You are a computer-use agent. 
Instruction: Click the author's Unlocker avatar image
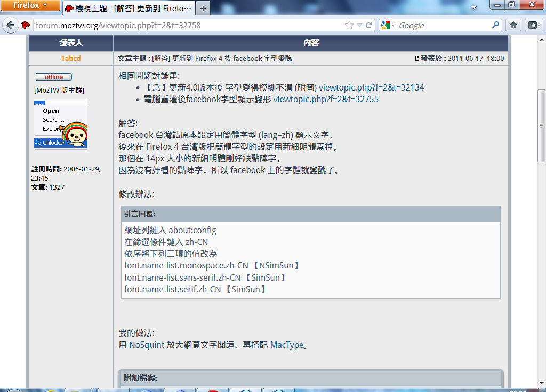click(x=61, y=126)
